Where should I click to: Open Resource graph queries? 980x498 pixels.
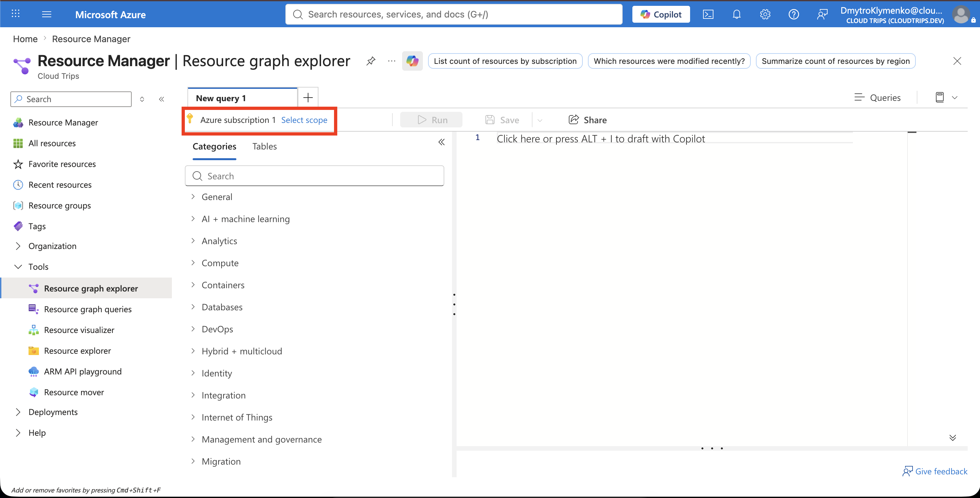click(88, 309)
